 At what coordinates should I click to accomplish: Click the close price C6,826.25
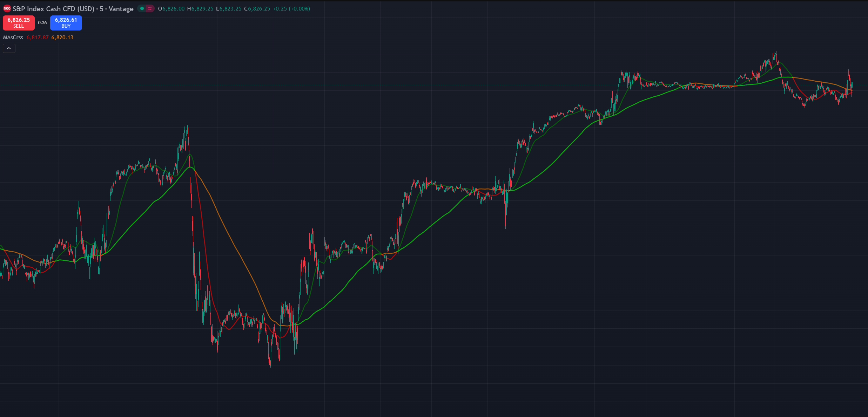(257, 9)
